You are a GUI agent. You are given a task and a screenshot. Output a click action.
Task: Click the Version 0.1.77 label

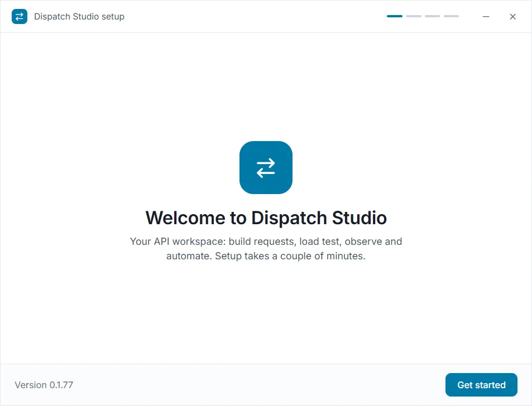point(44,385)
